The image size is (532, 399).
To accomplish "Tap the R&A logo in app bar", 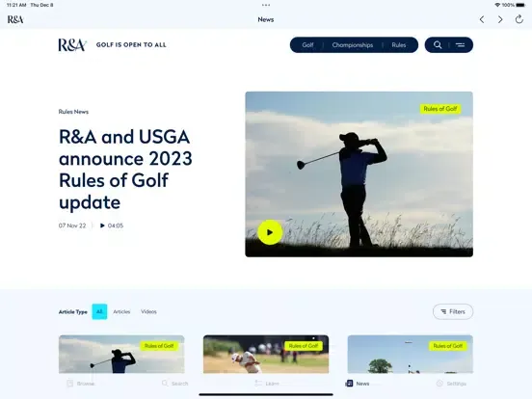I will (15, 19).
